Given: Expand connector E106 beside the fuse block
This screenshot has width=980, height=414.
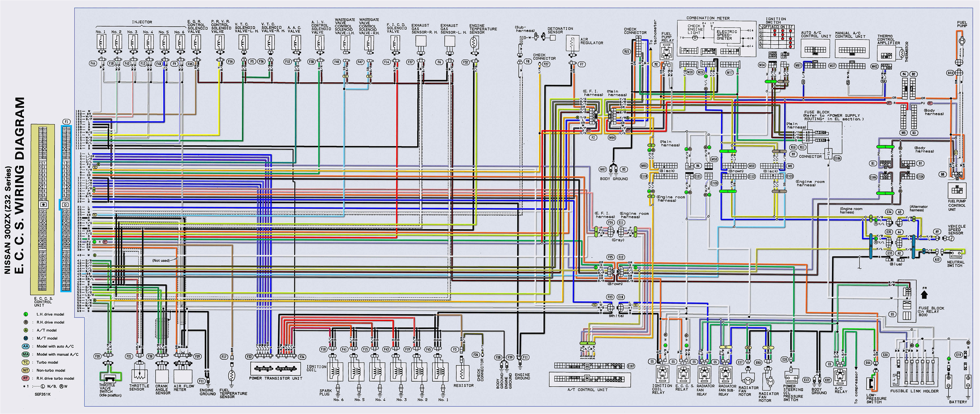Looking at the screenshot, I should pos(838,158).
